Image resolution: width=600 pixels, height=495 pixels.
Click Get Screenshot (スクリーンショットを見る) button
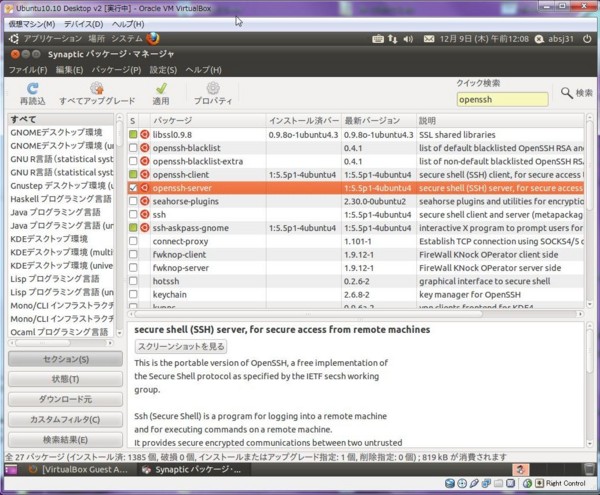pyautogui.click(x=181, y=346)
